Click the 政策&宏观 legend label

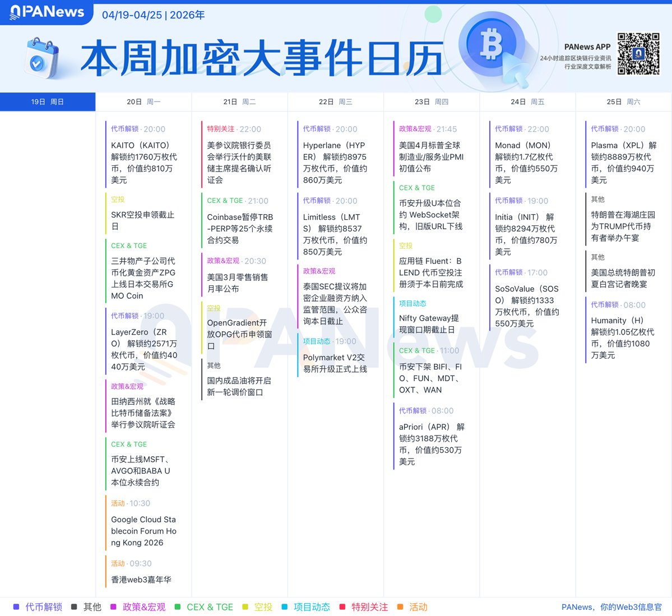[144, 607]
